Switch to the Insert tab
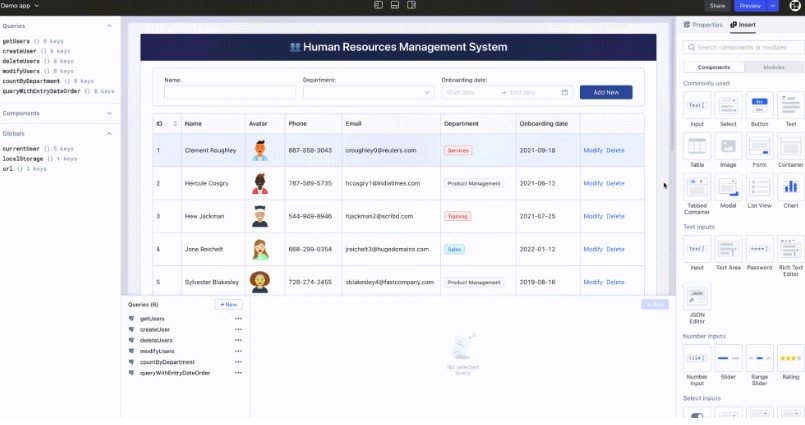The width and height of the screenshot is (805, 425). coord(743,25)
